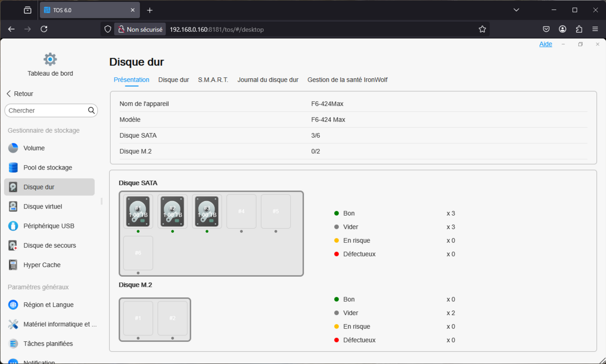Select empty M.2 slot #1

click(x=138, y=319)
